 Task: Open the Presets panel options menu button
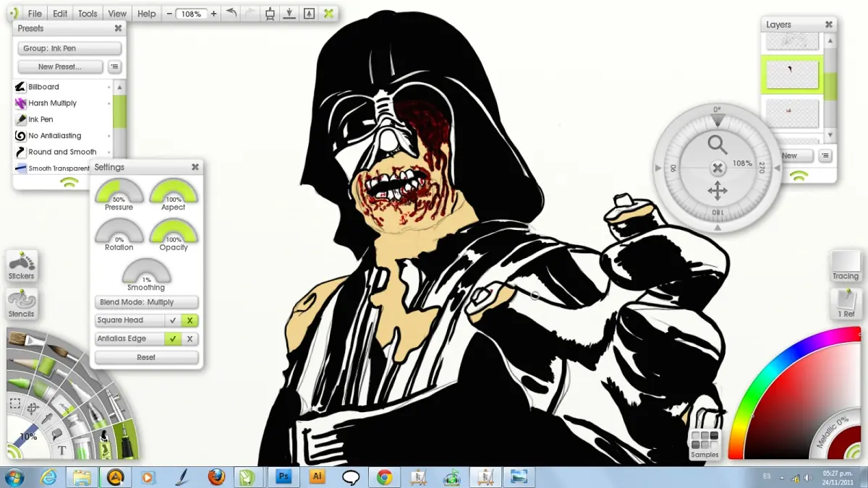click(x=114, y=67)
